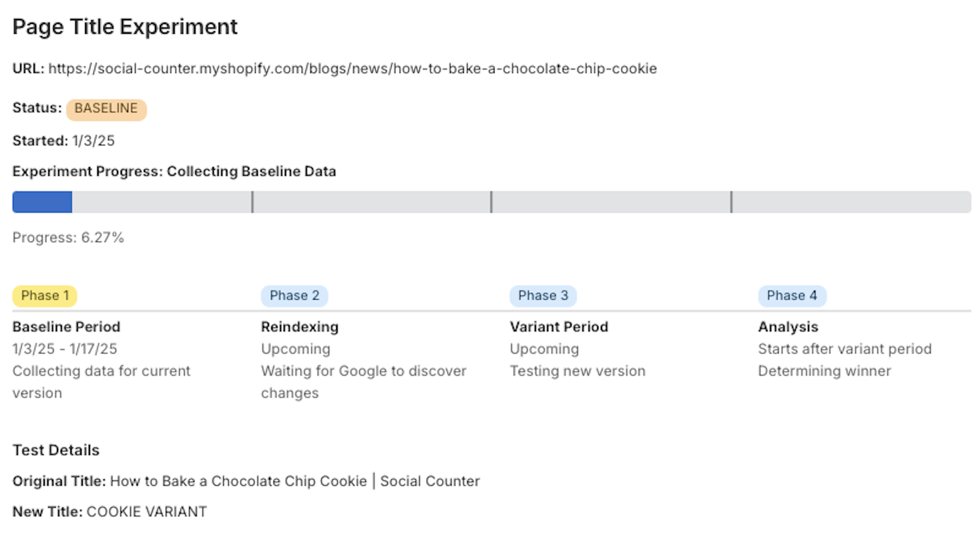Click the Test Details heading
This screenshot has width=980, height=551.
[x=56, y=451]
